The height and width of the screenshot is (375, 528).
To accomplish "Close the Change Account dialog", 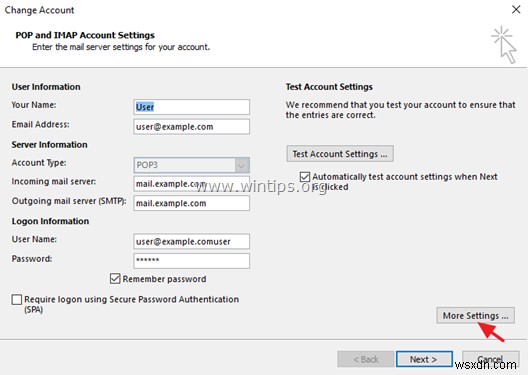I will coord(516,9).
